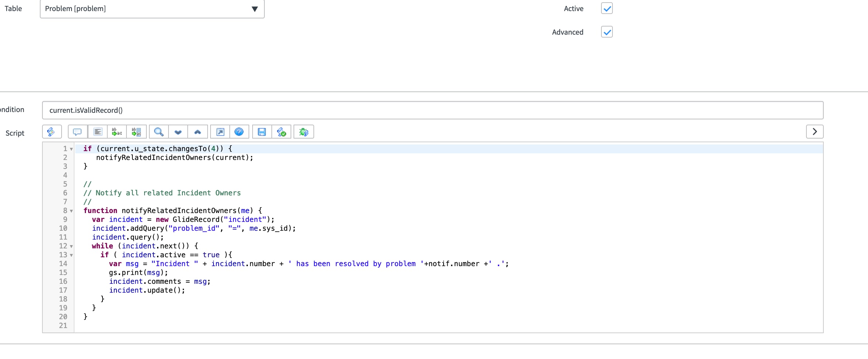
Task: Click Find Previous up chevron
Action: tap(198, 132)
